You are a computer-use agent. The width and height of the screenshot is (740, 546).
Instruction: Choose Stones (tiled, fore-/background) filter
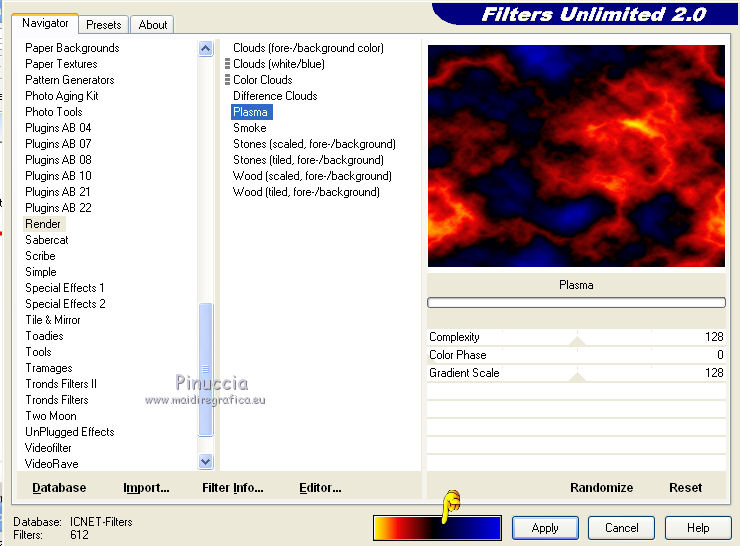click(x=308, y=160)
